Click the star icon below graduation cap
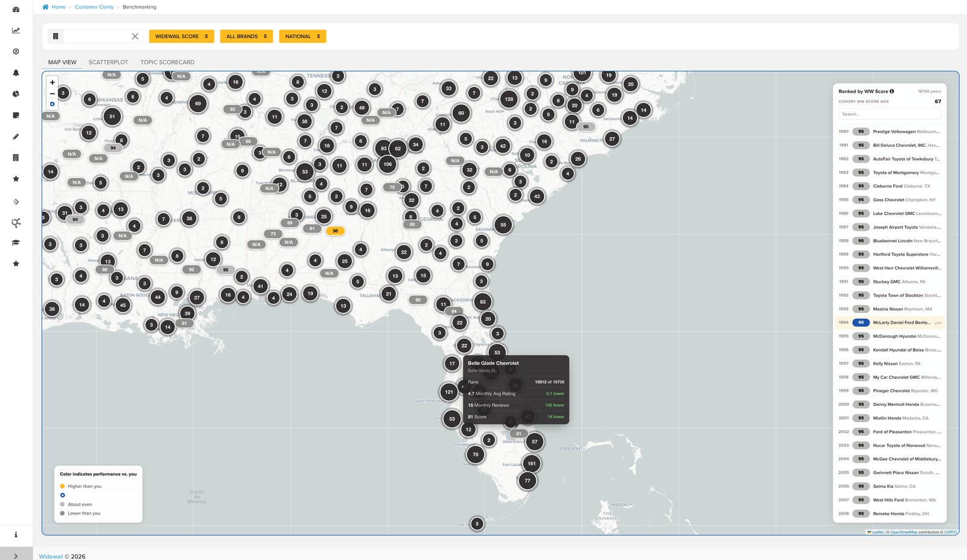The width and height of the screenshot is (967, 560). pos(16,263)
